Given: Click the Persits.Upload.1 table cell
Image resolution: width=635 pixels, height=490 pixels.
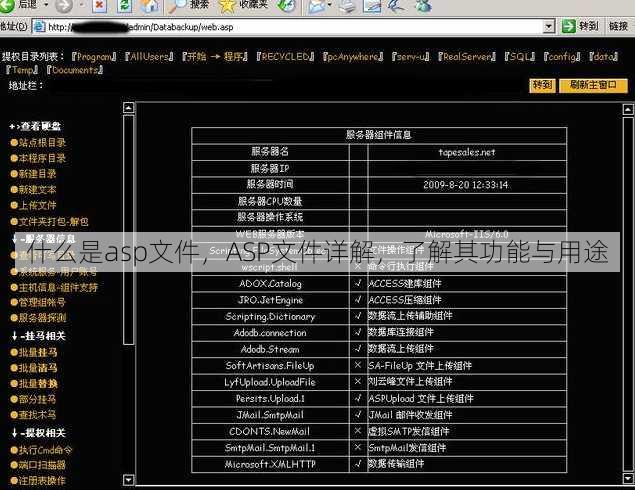Looking at the screenshot, I should point(270,398).
